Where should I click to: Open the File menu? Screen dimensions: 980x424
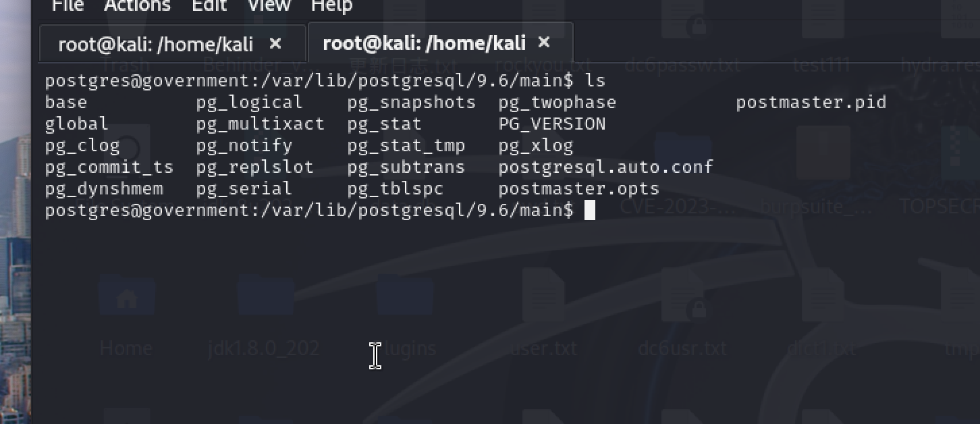67,6
